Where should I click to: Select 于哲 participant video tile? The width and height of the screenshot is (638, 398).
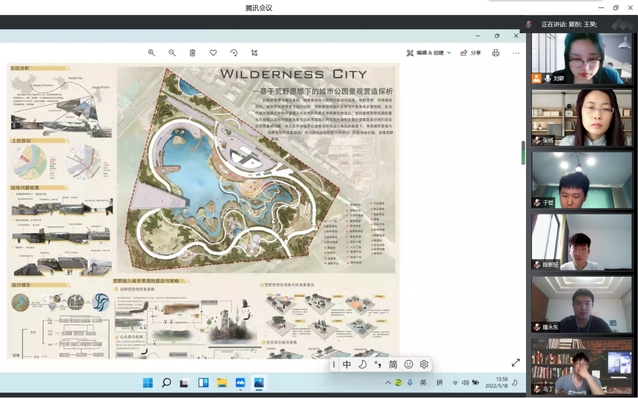582,180
